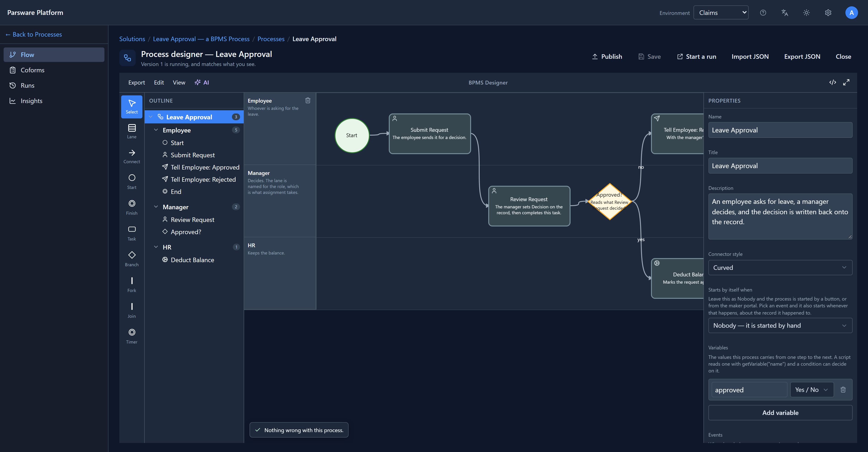Viewport: 868px width, 452px height.
Task: Expand designer to fullscreen
Action: pyautogui.click(x=846, y=82)
